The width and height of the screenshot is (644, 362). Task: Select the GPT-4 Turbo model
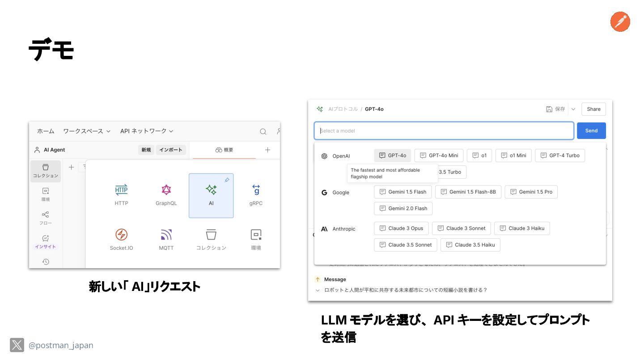click(560, 156)
